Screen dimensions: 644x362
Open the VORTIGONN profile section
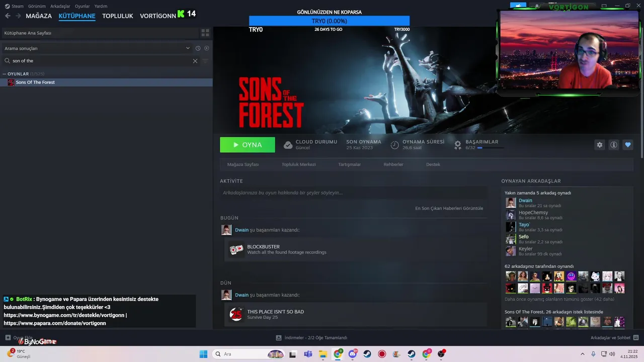click(x=158, y=16)
